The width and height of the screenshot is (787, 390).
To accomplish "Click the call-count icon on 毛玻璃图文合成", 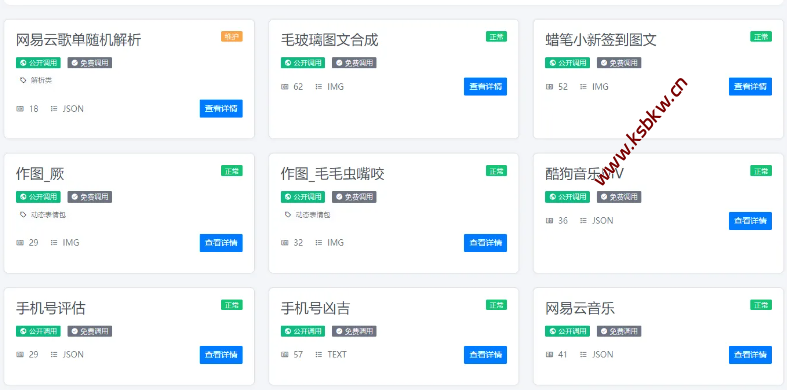I will (x=285, y=86).
